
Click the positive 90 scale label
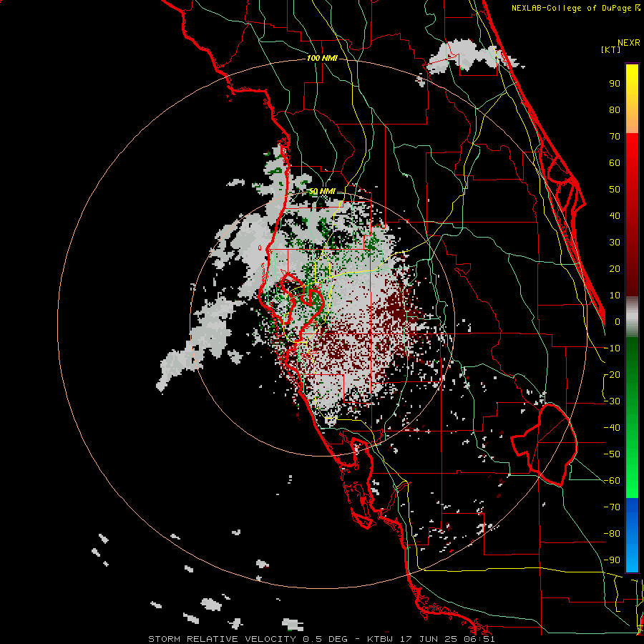[x=615, y=84]
